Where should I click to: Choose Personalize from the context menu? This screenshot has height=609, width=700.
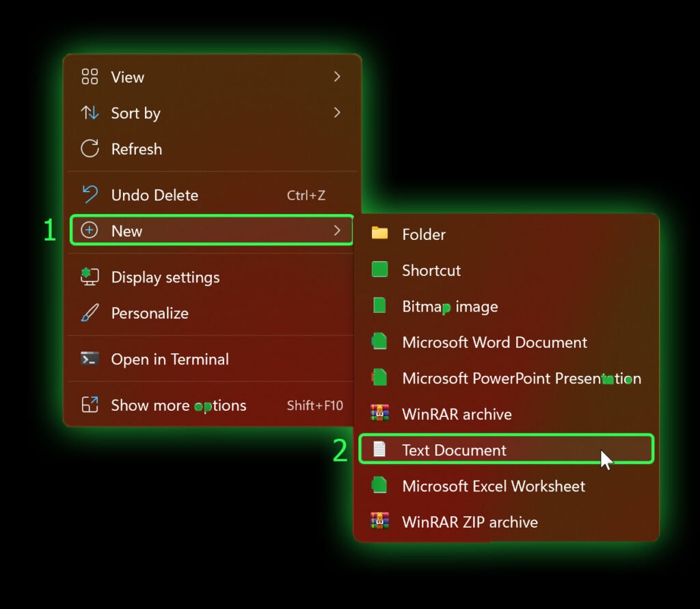pos(211,312)
